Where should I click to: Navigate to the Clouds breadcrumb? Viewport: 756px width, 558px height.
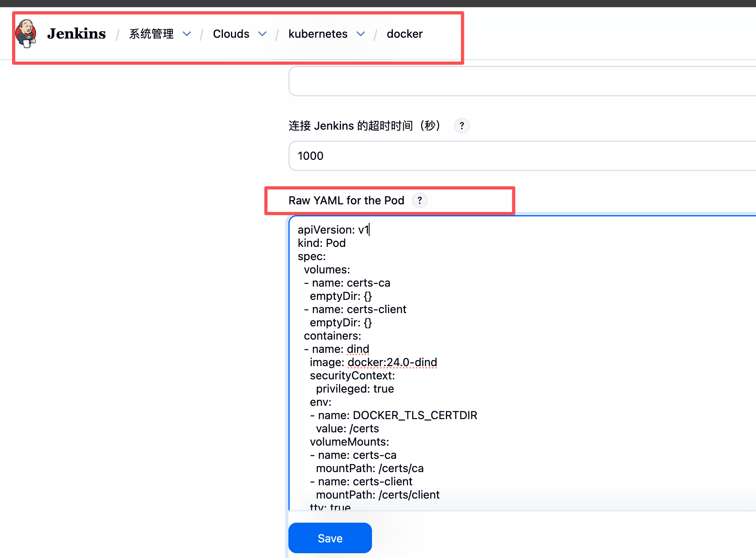231,34
